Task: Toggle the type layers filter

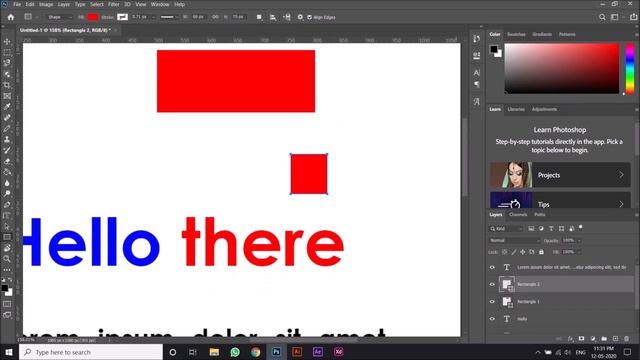Action: coord(551,229)
